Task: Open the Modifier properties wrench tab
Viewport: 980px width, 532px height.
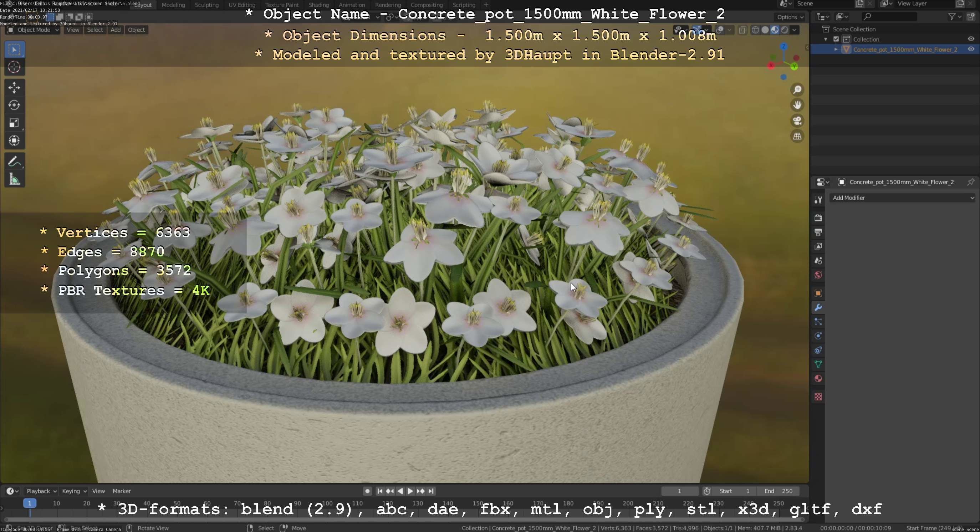Action: 818,307
